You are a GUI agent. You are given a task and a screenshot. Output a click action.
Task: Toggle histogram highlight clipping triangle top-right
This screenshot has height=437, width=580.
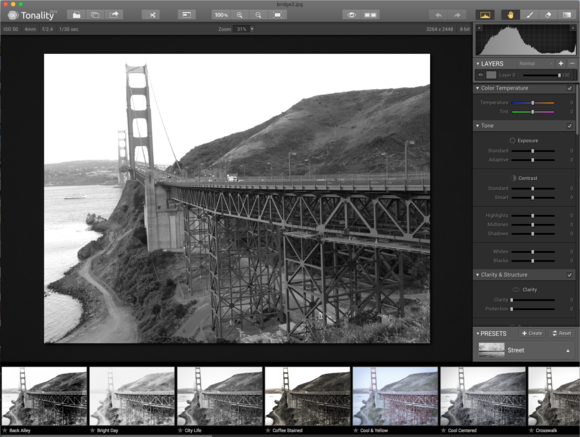coord(573,28)
